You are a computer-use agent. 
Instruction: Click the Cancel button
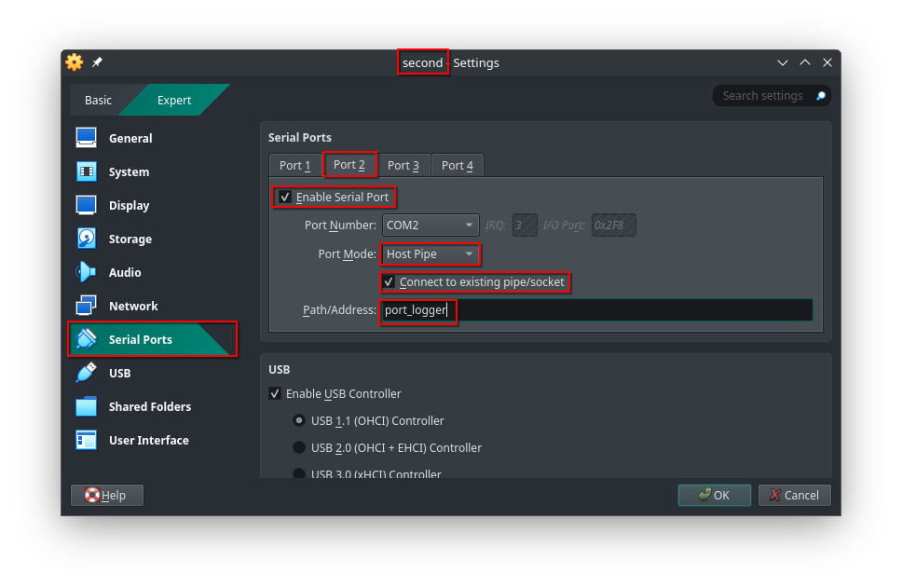(x=794, y=495)
